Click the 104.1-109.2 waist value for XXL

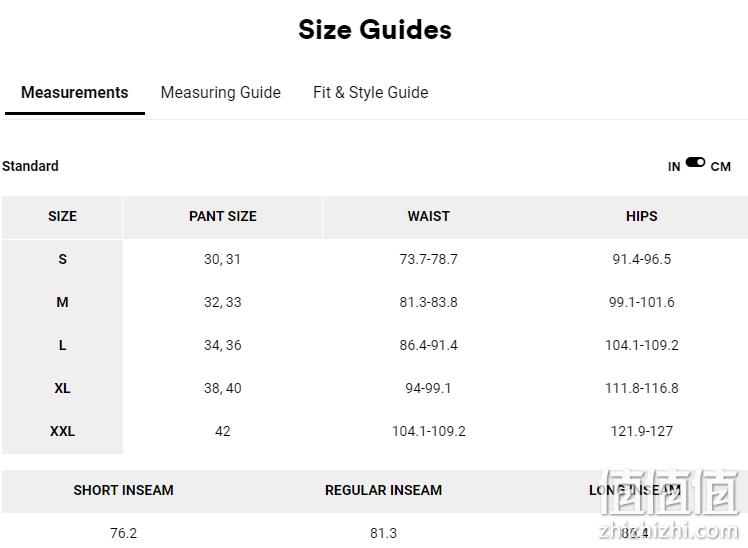coord(428,431)
